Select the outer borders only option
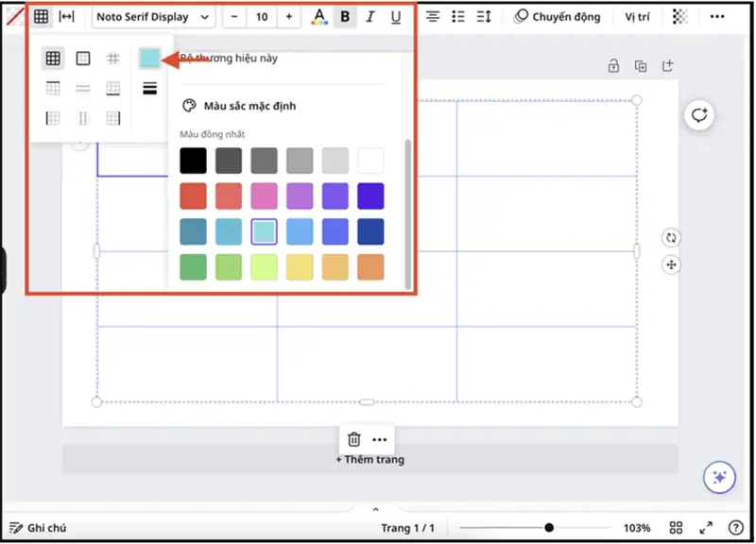 click(83, 59)
